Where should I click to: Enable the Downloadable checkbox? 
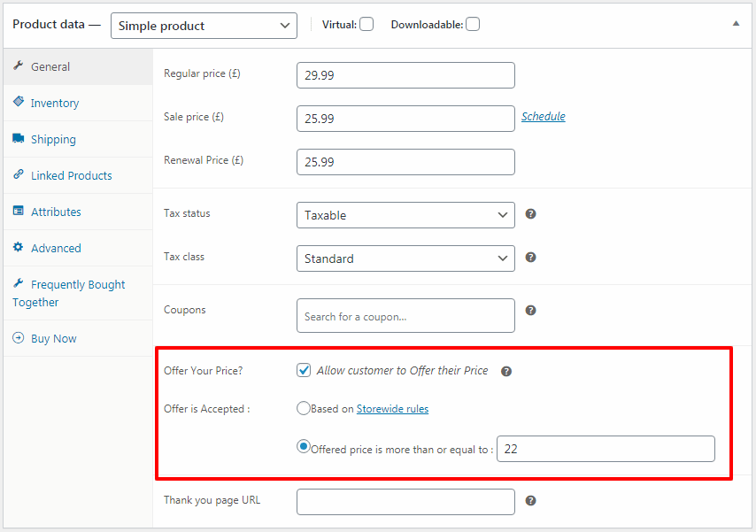tap(473, 24)
